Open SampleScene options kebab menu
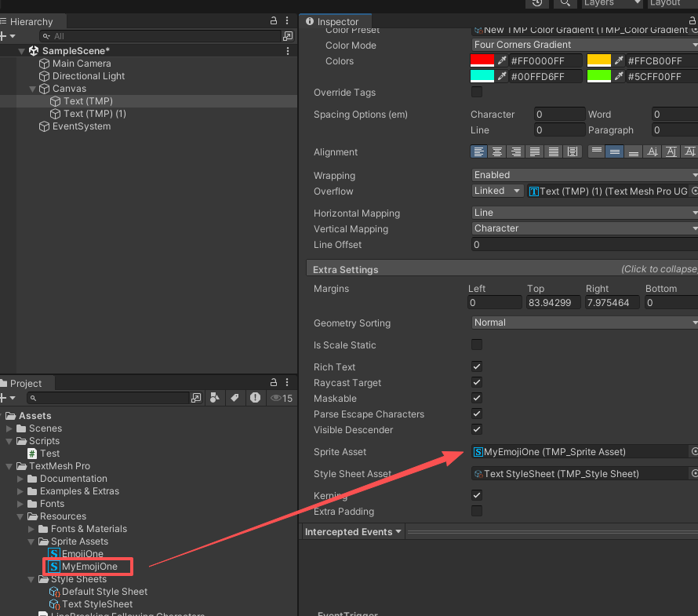698x616 pixels. click(x=288, y=51)
